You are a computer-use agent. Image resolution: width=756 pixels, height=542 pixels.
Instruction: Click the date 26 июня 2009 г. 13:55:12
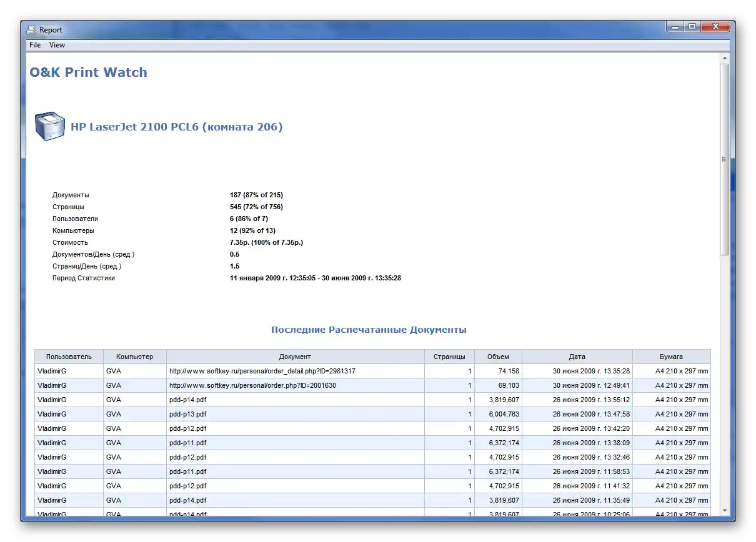coord(591,400)
